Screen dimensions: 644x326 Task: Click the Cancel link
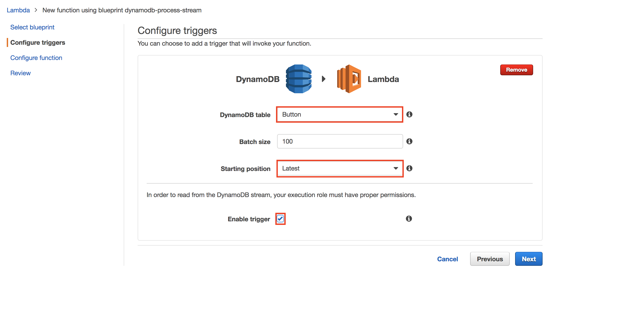(447, 259)
